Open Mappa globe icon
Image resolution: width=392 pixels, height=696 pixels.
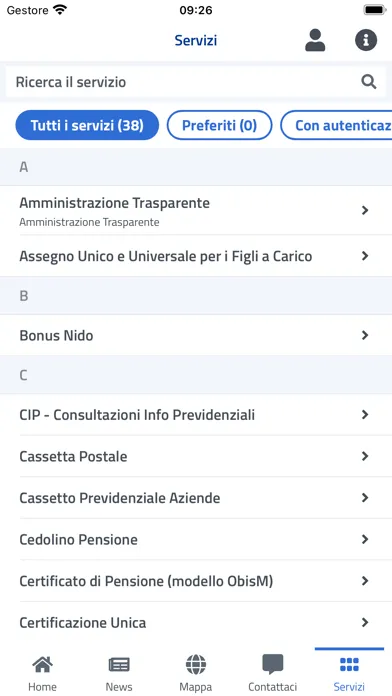click(196, 664)
